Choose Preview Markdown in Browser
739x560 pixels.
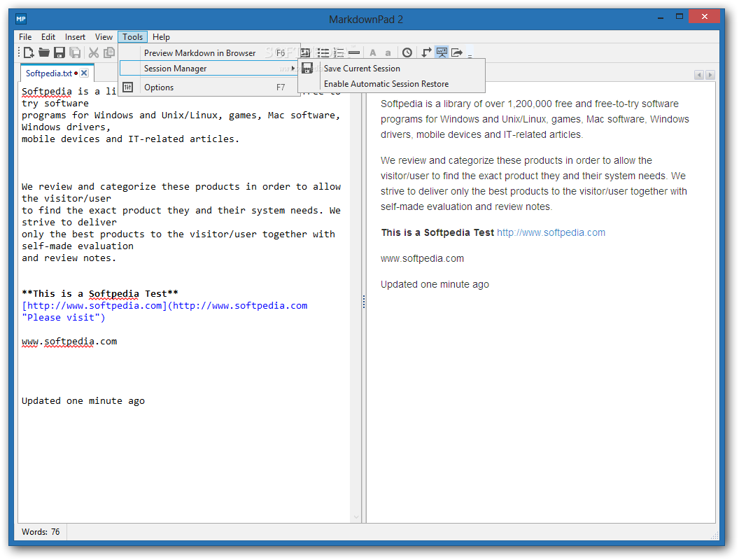pos(209,52)
